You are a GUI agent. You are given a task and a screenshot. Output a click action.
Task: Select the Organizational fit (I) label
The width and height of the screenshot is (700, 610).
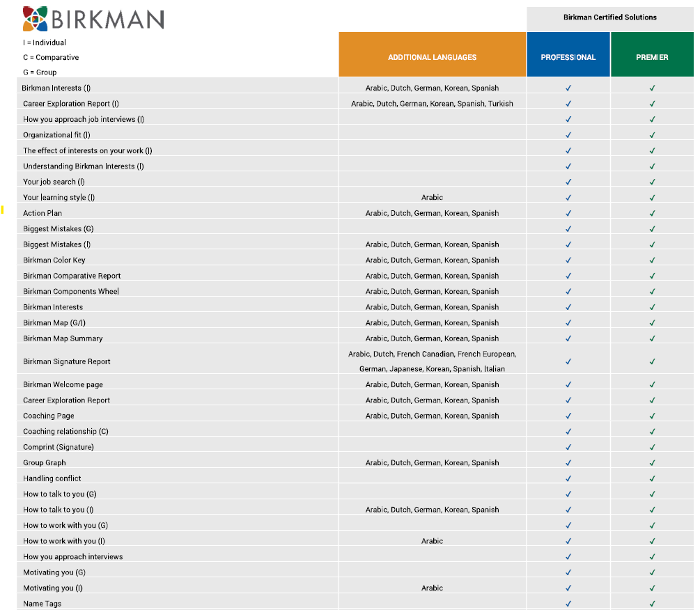click(56, 135)
